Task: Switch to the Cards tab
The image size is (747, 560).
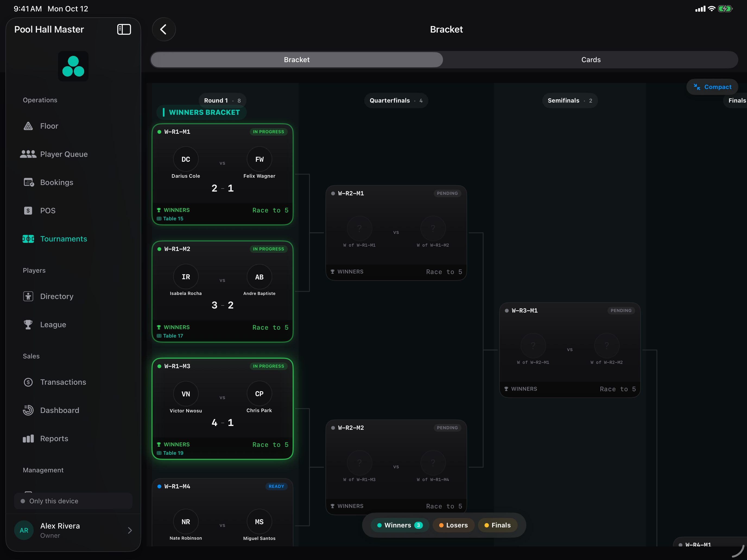Action: [591, 60]
